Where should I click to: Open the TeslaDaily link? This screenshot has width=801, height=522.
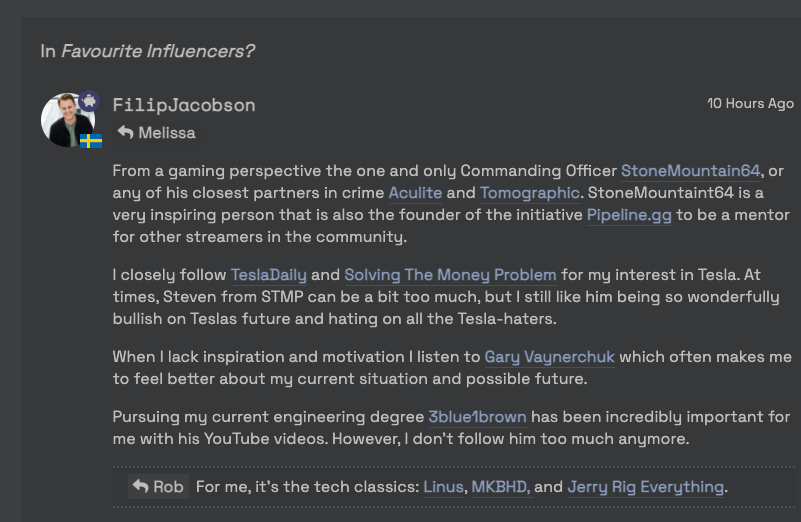[x=268, y=274]
